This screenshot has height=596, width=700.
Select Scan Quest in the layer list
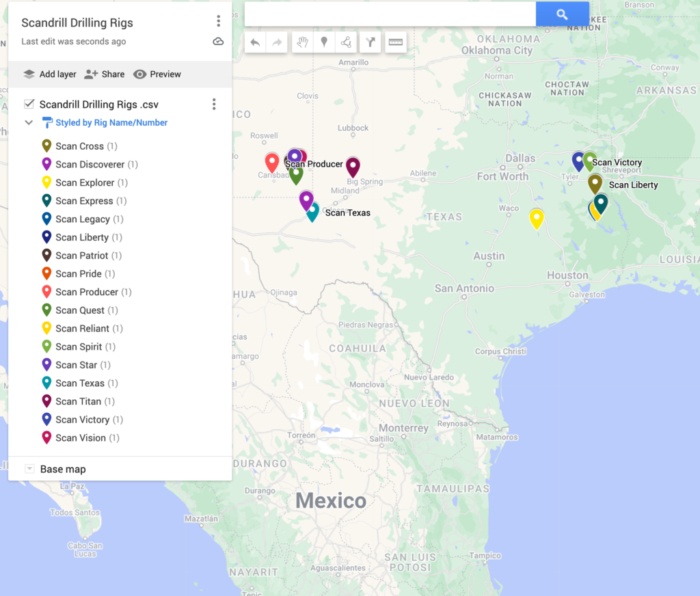pyautogui.click(x=80, y=310)
